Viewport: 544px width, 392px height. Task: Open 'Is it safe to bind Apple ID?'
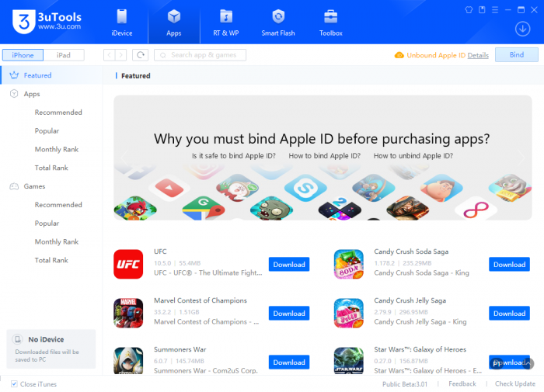tap(233, 156)
